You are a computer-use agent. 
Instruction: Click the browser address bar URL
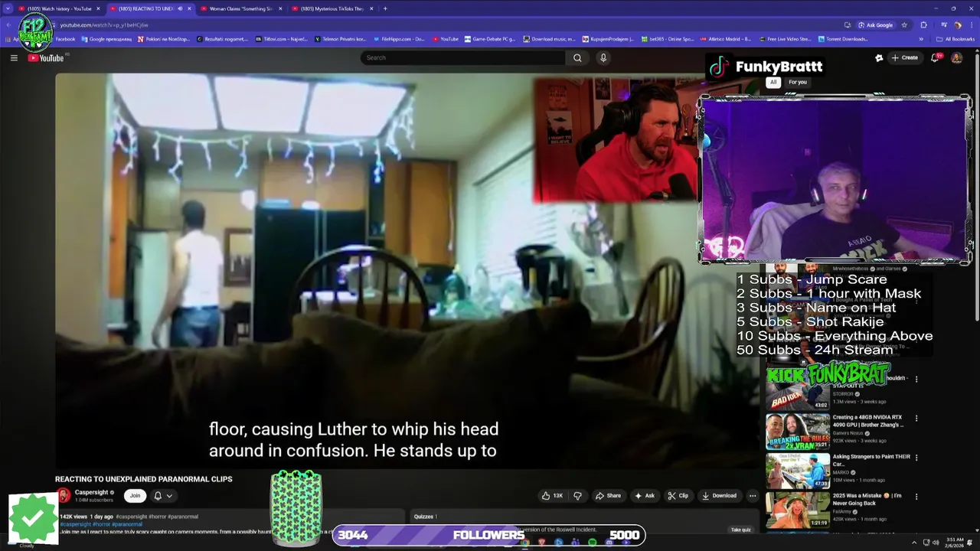tap(104, 24)
